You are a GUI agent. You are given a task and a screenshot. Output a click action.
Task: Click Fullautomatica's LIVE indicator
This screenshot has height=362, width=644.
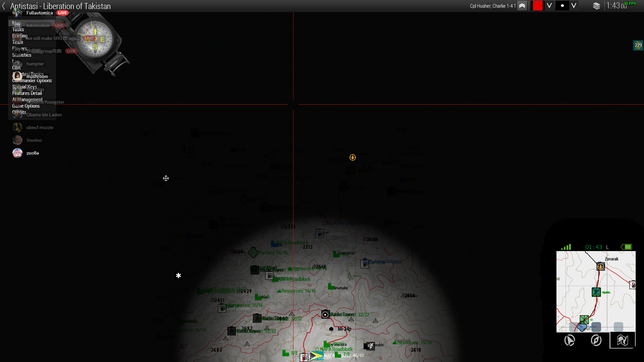pos(62,13)
